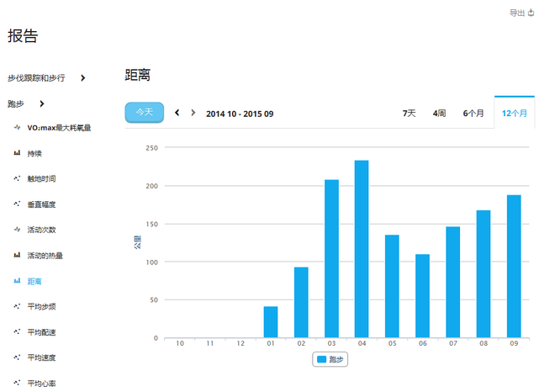Viewport: 555px width, 392px height.
Task: Click the 08 month bar
Action: (484, 273)
